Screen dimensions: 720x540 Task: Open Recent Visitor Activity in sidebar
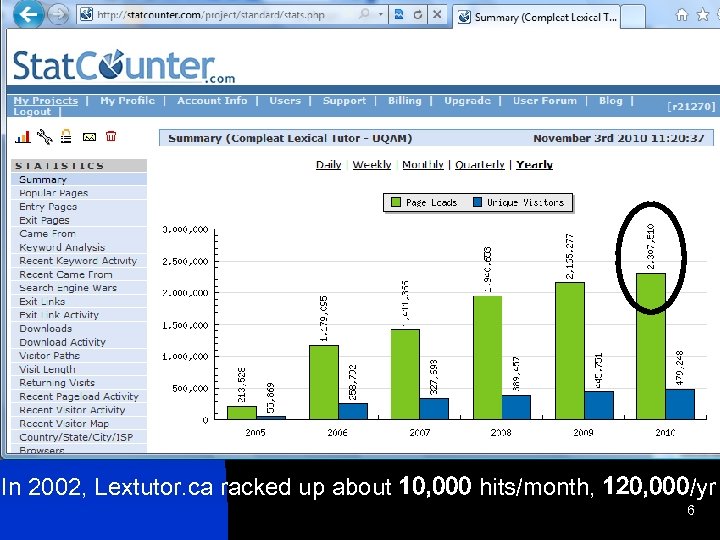pos(79,410)
